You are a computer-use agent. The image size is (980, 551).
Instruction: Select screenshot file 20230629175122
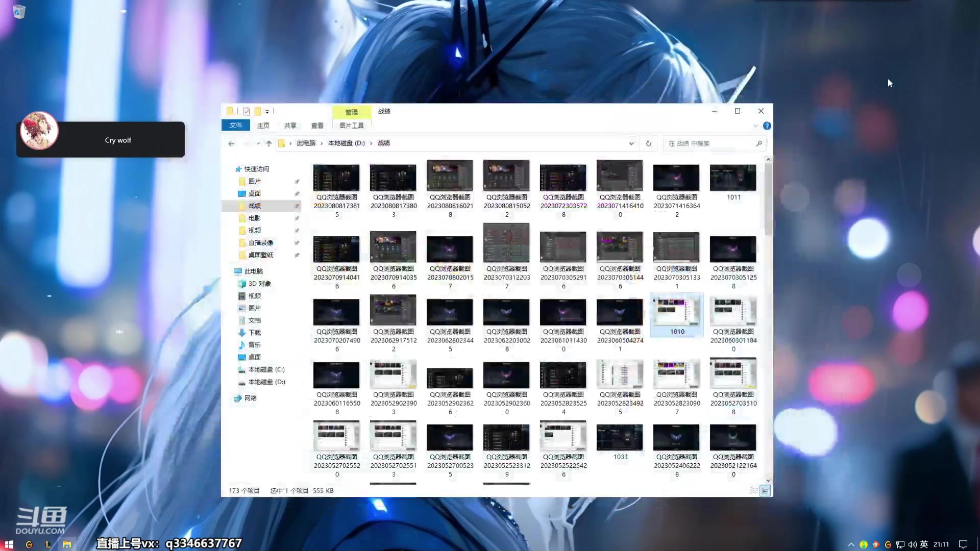393,323
